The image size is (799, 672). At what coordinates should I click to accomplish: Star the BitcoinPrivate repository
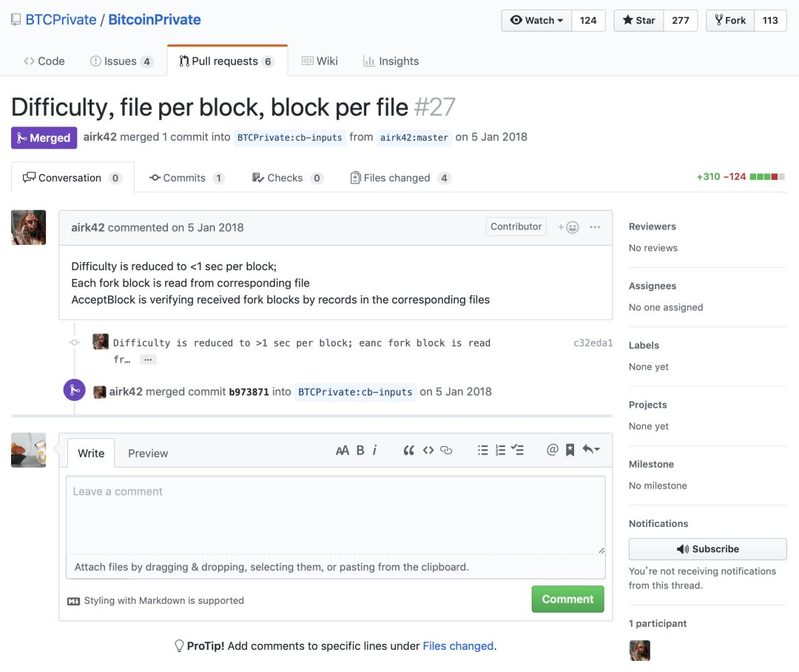(x=638, y=21)
